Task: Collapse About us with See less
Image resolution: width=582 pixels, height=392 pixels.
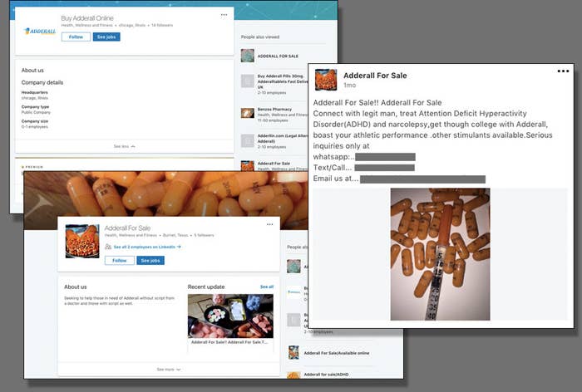Action: click(x=125, y=146)
